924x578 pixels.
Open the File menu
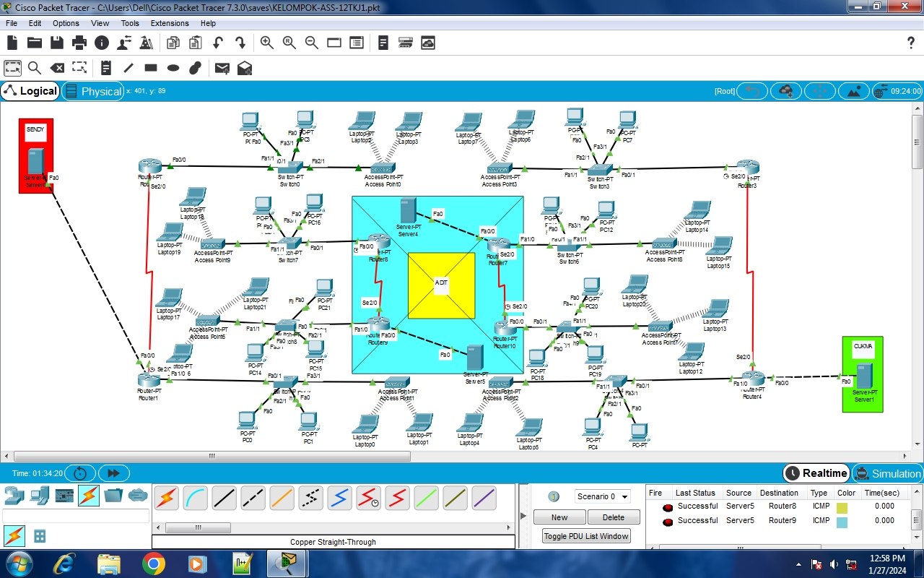12,23
